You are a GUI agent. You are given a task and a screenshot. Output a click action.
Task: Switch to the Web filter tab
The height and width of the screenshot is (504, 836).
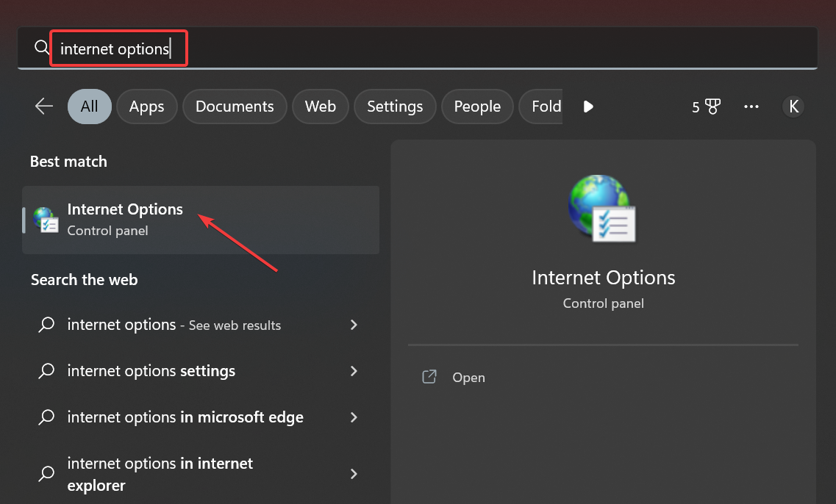click(x=321, y=107)
